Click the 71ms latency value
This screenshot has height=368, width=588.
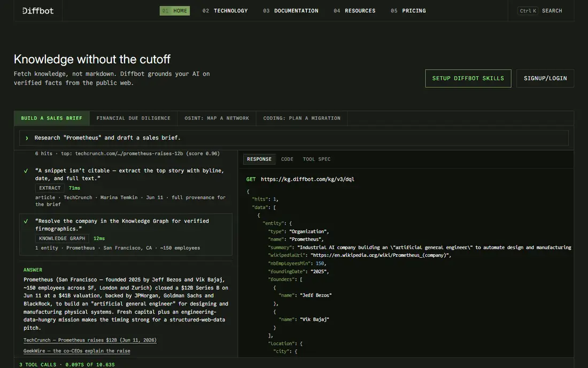tap(74, 188)
